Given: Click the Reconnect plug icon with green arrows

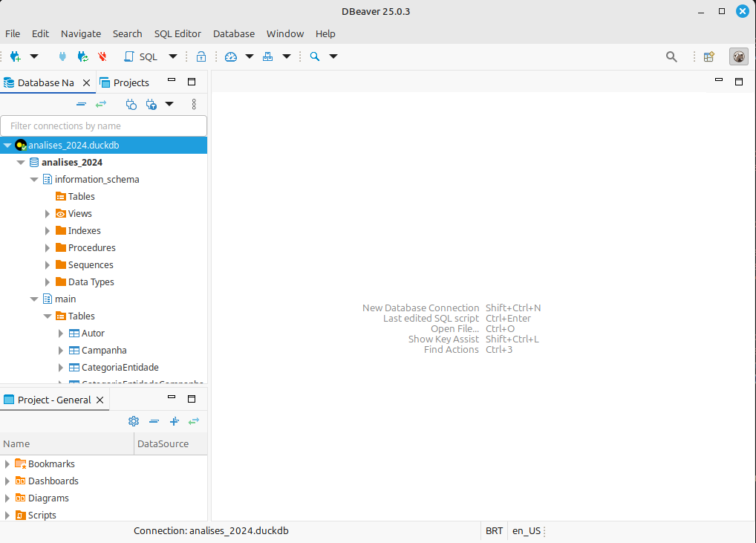Looking at the screenshot, I should point(82,56).
